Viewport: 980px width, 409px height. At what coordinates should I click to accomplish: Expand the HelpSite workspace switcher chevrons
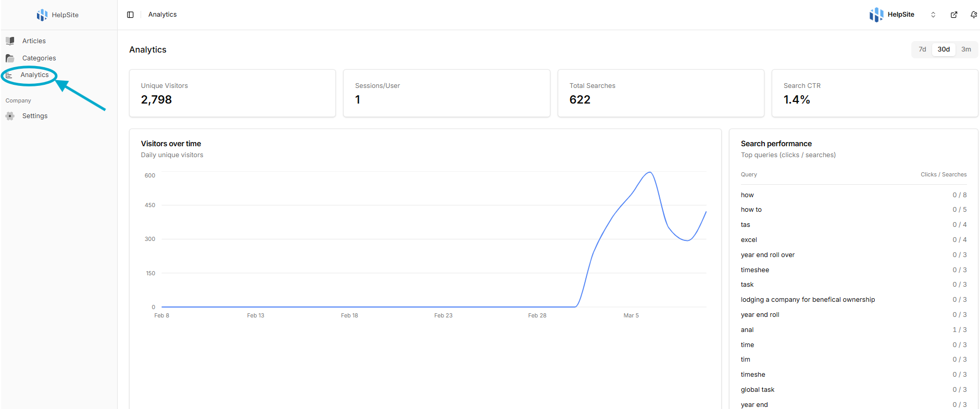[933, 15]
